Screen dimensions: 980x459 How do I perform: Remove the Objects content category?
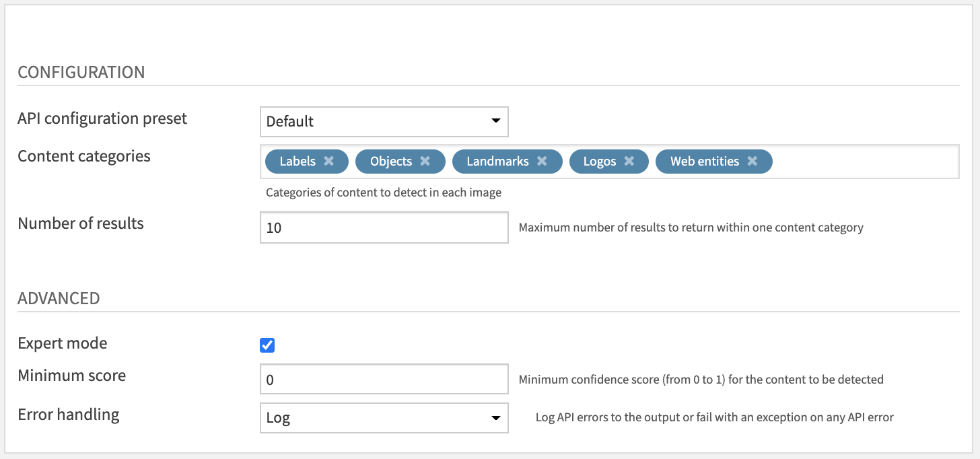point(425,162)
